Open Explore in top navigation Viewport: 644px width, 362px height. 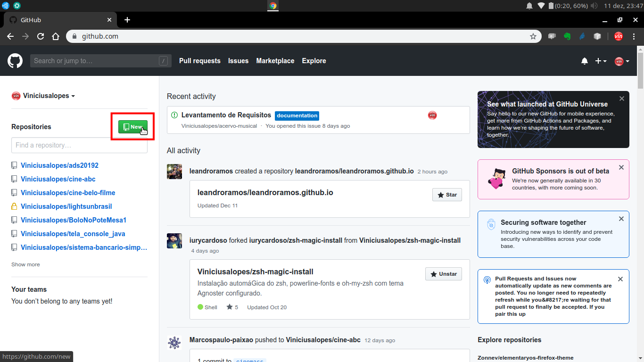(314, 61)
